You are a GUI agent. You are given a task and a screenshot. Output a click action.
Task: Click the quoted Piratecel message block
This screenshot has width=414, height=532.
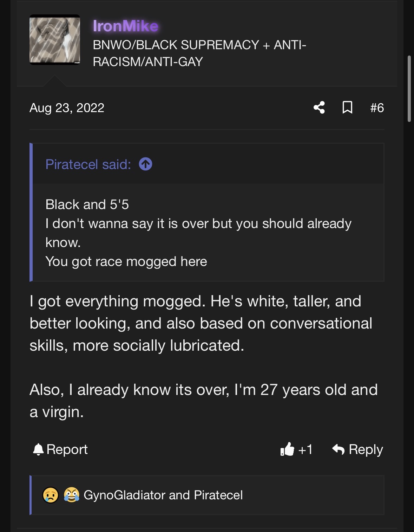(x=207, y=232)
